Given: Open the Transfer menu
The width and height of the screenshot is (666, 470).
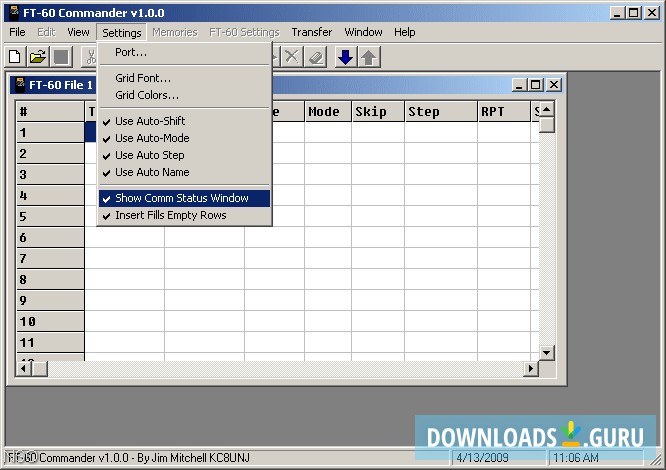Looking at the screenshot, I should tap(311, 32).
